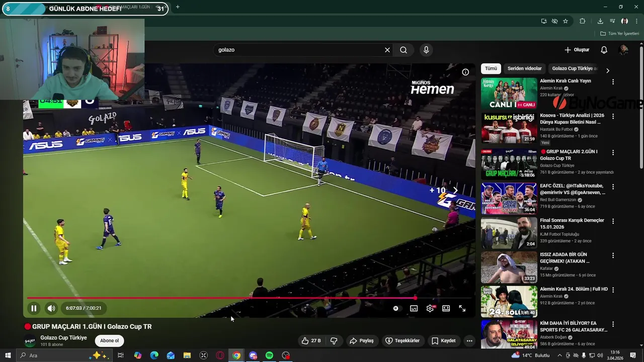
Task: Click the Teşekkürler button
Action: coord(403,341)
